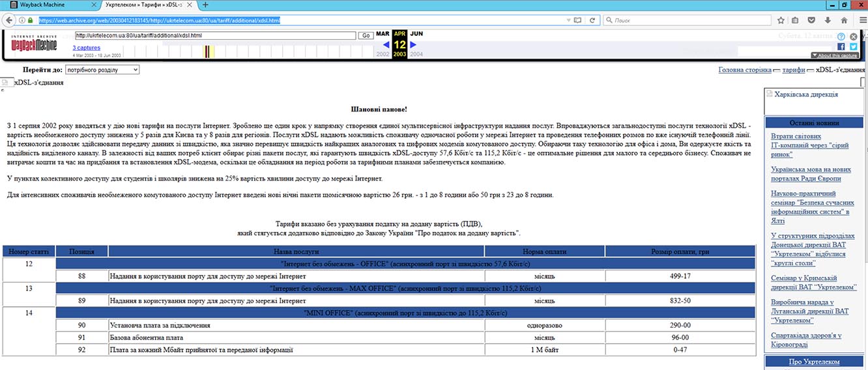This screenshot has width=868, height=370.
Task: Open 'Харківська дирекція' sidebar link
Action: [806, 94]
